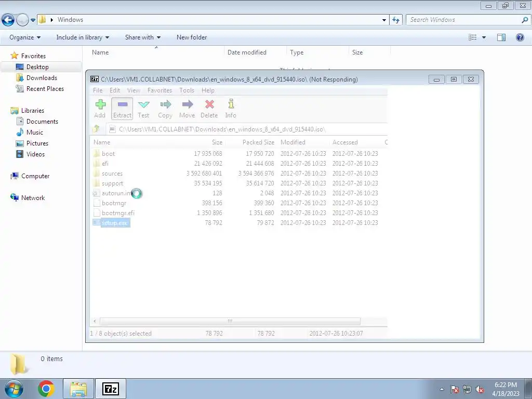Click the Extract button in 7-Zip toolbar

[x=122, y=109]
